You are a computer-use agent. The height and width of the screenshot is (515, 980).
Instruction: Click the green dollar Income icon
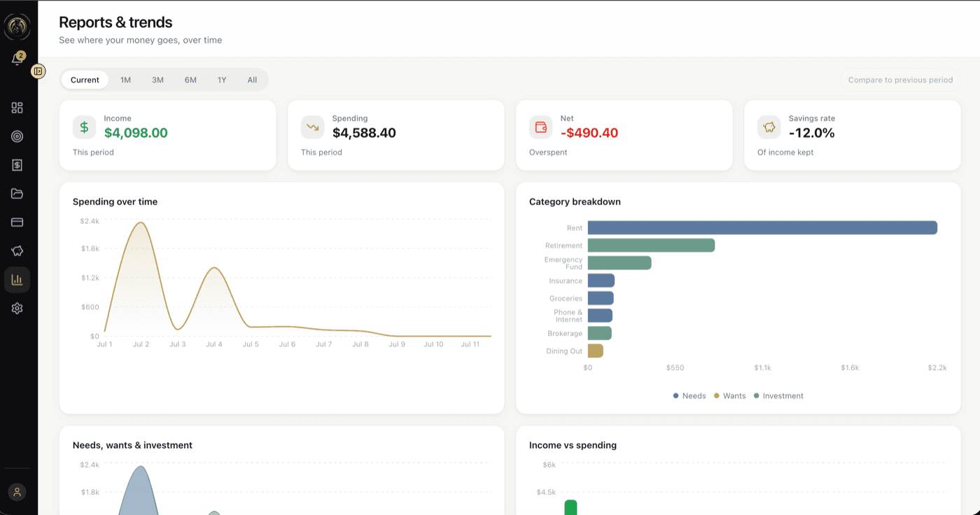coord(84,127)
